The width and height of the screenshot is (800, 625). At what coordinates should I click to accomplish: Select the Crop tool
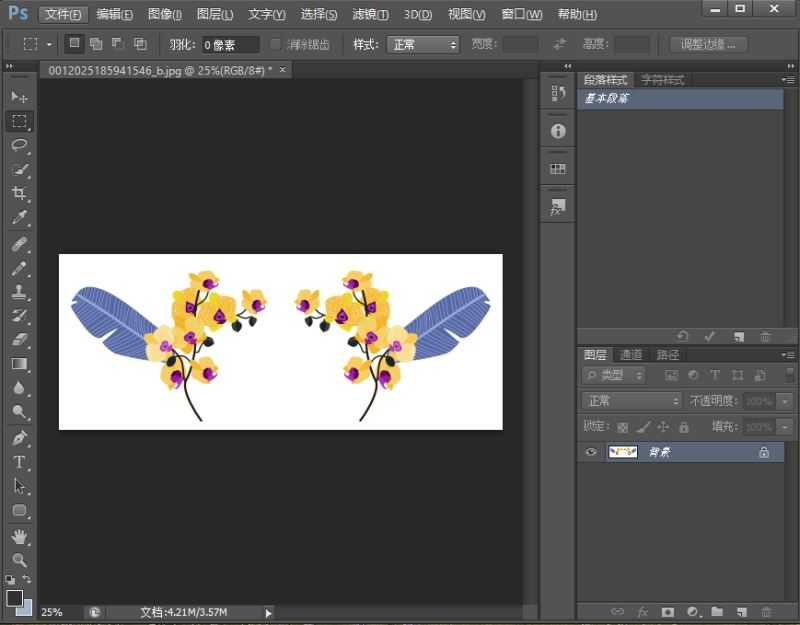pos(19,193)
